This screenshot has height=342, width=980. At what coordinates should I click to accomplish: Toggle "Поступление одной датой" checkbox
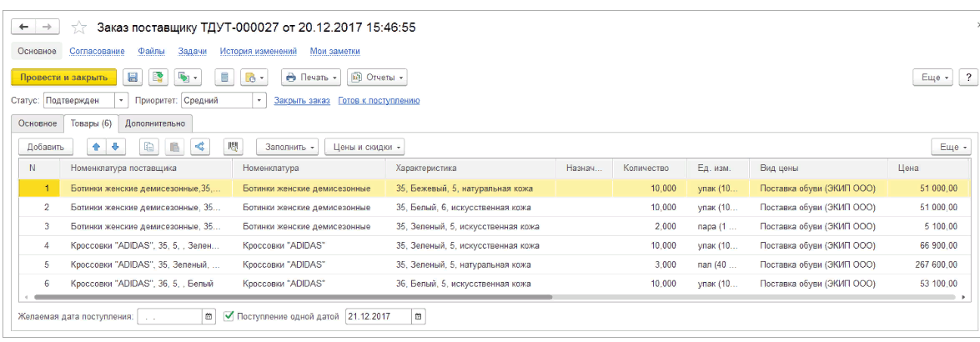[x=229, y=317]
